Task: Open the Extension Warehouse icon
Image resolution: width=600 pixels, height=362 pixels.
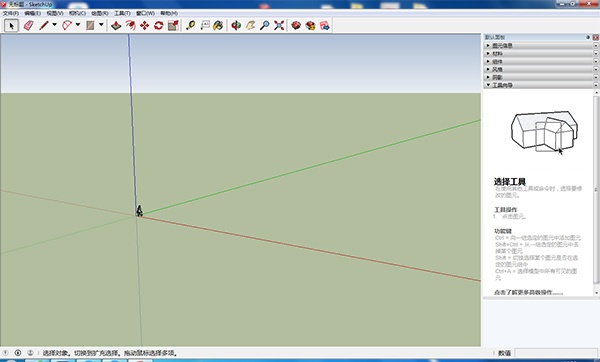Action: click(310, 26)
